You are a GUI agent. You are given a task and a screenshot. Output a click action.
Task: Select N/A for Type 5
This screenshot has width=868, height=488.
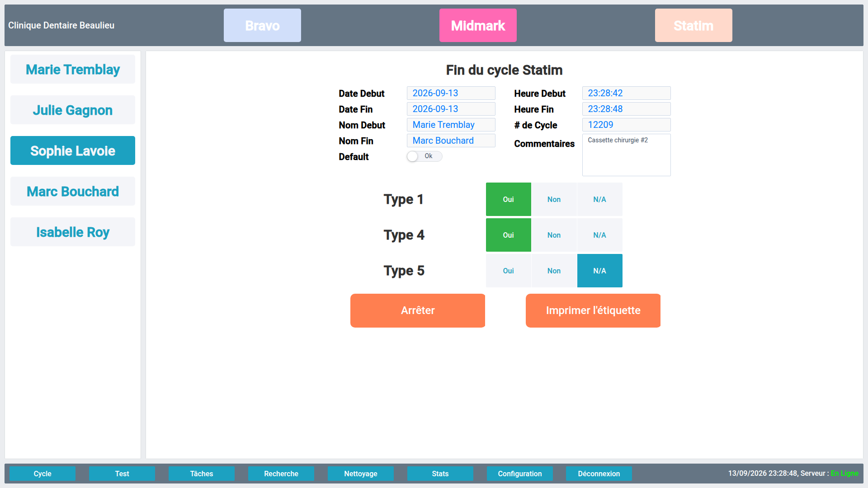click(x=600, y=271)
